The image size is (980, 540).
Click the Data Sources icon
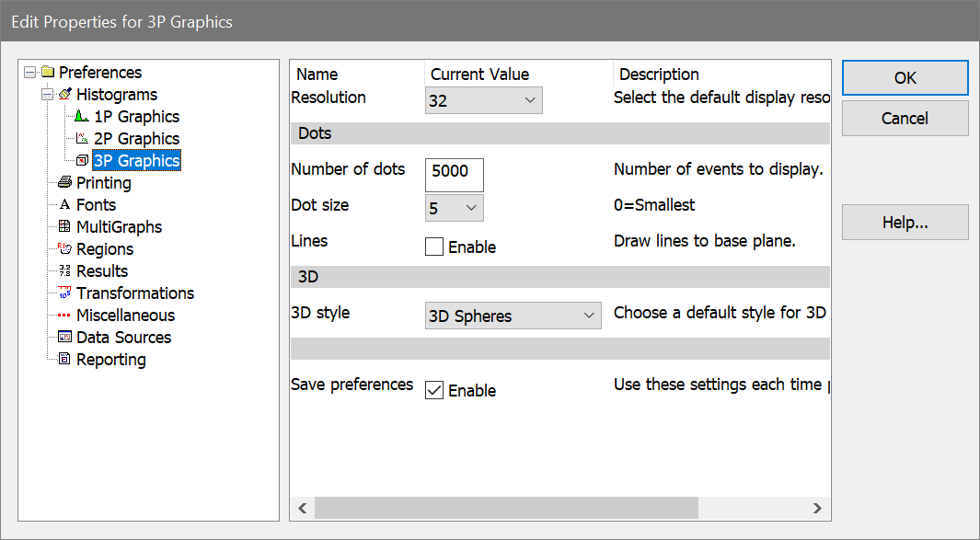point(64,338)
